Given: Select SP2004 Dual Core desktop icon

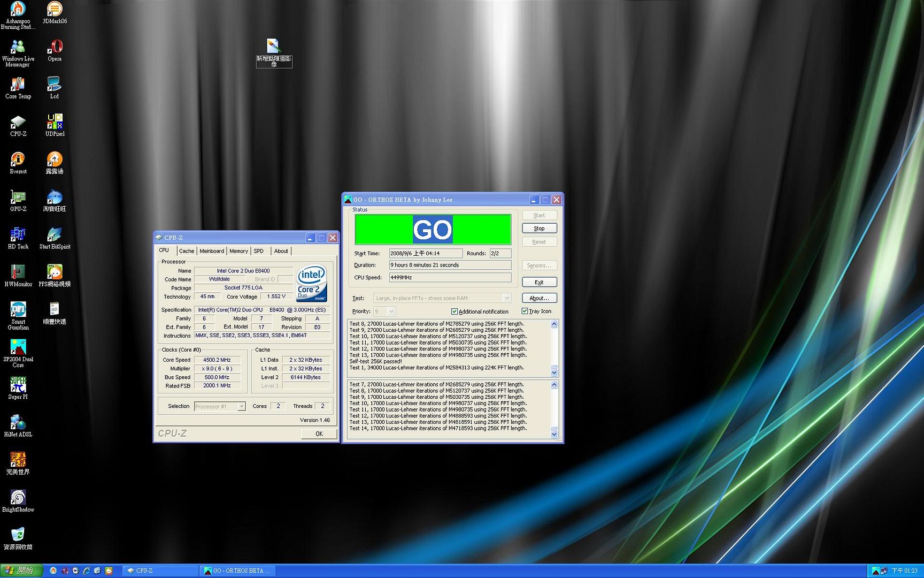Looking at the screenshot, I should (18, 353).
